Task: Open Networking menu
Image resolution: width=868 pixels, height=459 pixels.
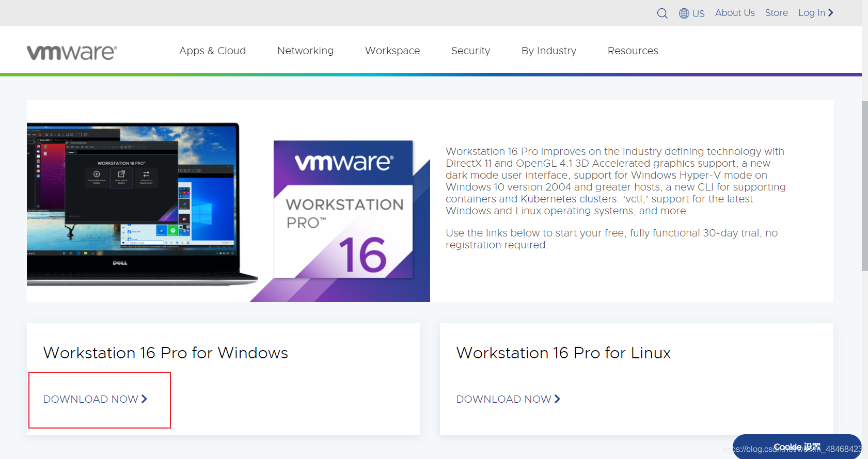Action: click(x=305, y=51)
